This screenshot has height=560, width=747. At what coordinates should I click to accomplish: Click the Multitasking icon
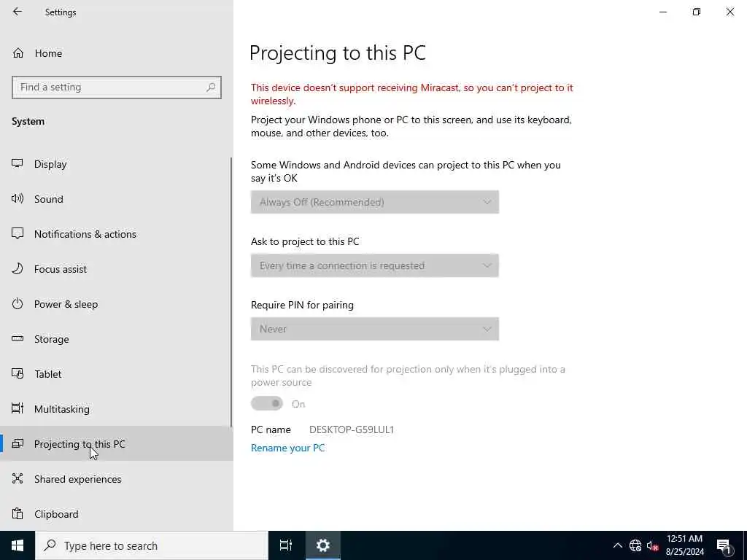coord(18,408)
